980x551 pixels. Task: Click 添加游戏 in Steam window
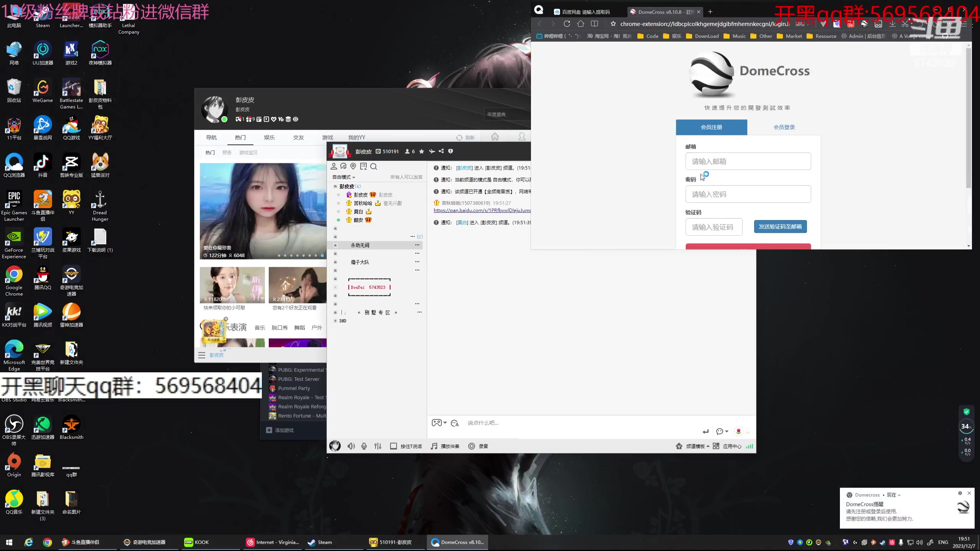(280, 430)
